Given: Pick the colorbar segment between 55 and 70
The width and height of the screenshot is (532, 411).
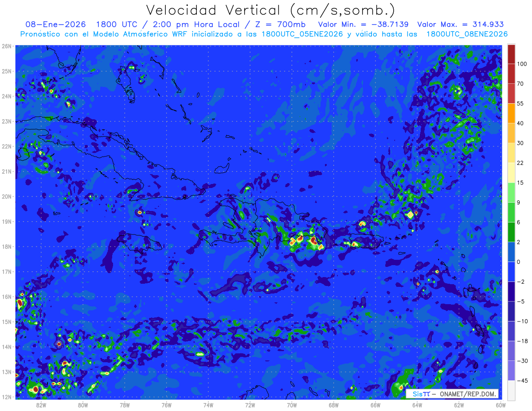Looking at the screenshot, I should 512,93.
